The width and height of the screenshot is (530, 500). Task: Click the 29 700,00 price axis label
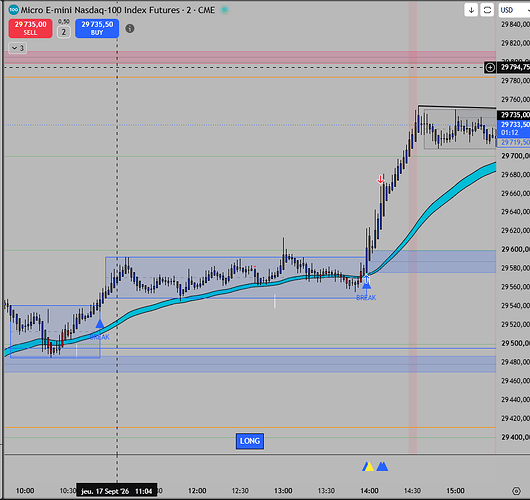pos(515,156)
